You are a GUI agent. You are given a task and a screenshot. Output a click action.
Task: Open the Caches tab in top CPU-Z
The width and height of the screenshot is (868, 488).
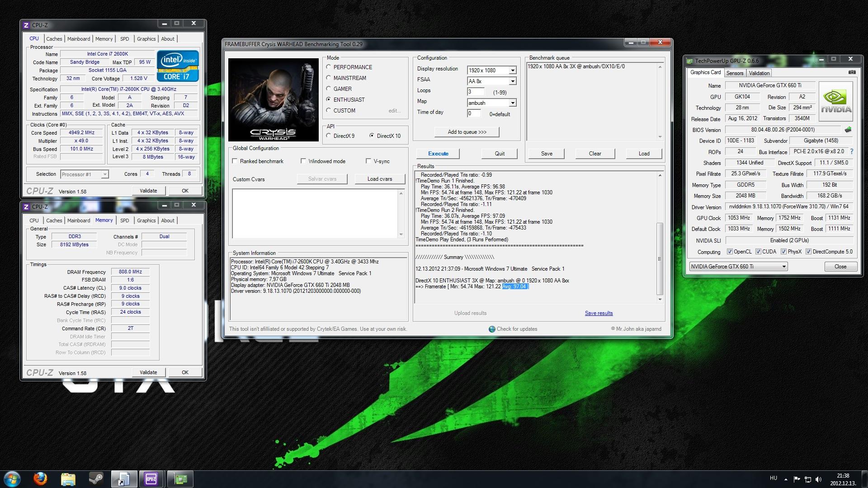[x=54, y=39]
